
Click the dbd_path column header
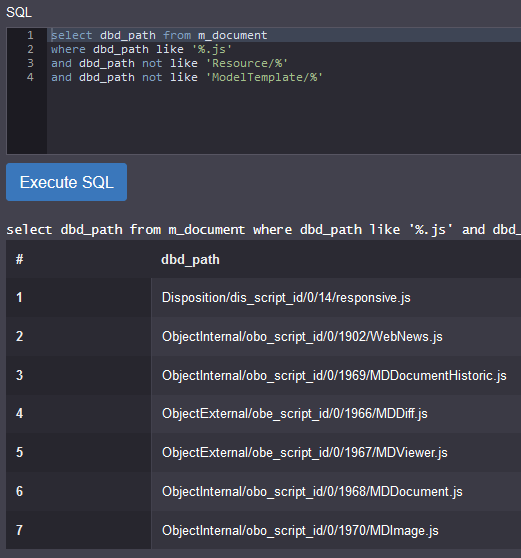pyautogui.click(x=190, y=259)
